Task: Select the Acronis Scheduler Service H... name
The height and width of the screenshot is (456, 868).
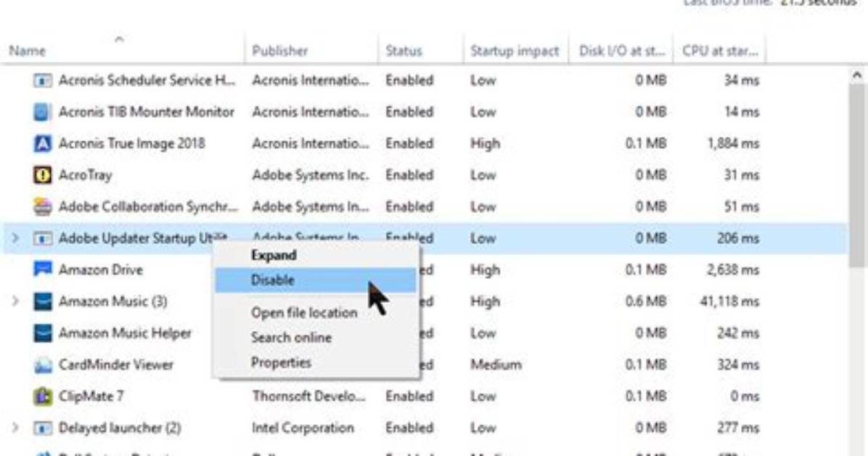Action: click(147, 81)
